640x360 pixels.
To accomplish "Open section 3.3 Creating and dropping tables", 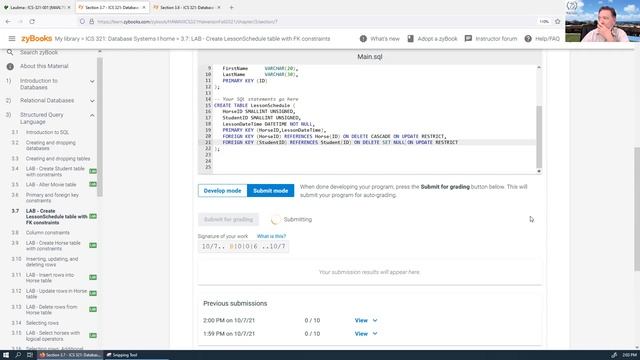I will (58, 158).
